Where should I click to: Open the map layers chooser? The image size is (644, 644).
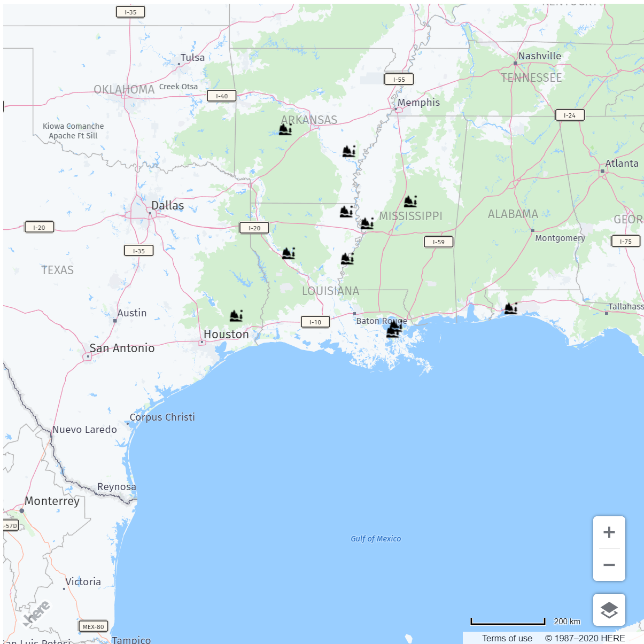coord(609,610)
